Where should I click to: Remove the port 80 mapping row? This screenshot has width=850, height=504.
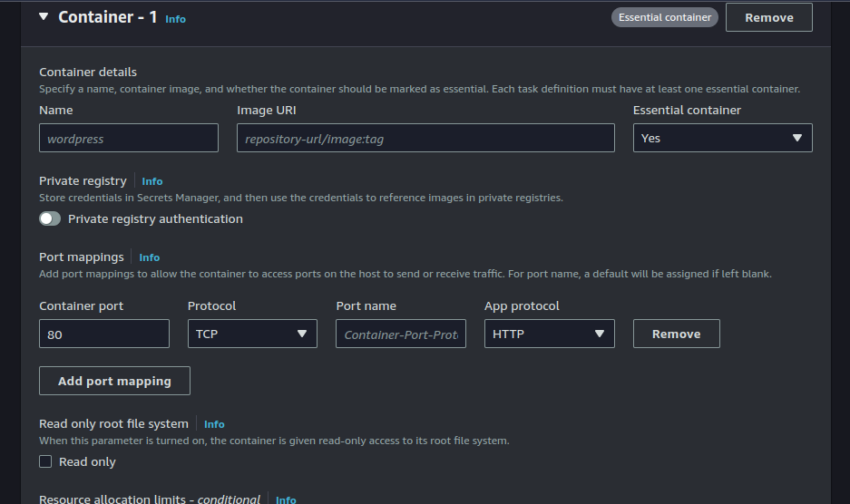(676, 334)
